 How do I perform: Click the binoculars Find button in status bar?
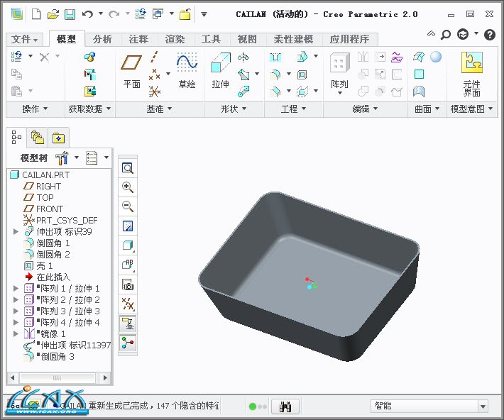pyautogui.click(x=285, y=407)
